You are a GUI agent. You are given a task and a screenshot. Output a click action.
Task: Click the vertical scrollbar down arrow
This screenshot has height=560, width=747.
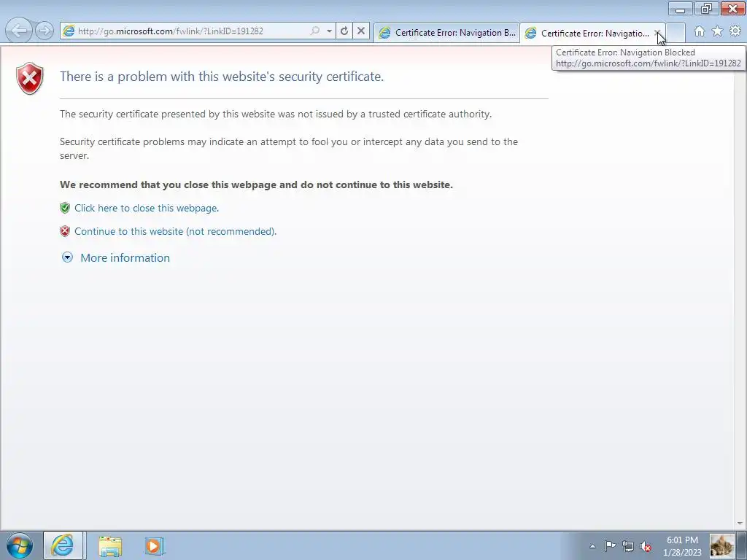point(740,524)
